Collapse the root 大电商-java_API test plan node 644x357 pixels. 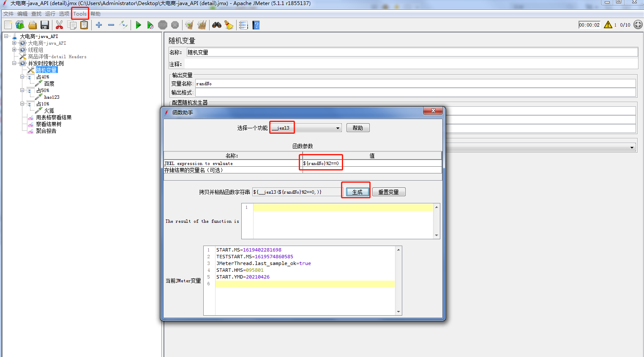coord(6,36)
